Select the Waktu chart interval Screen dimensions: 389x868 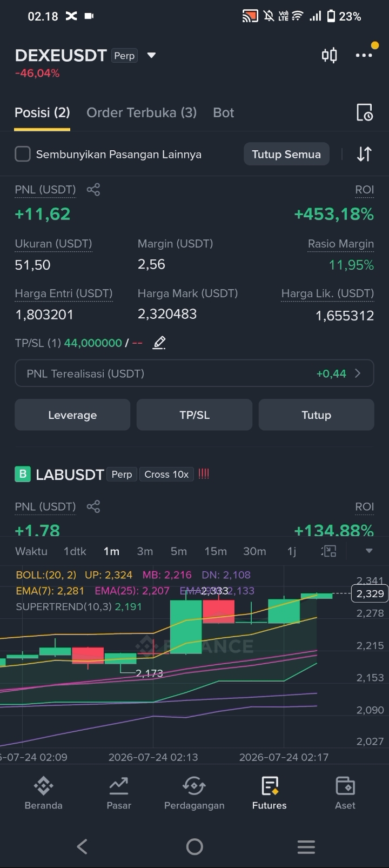tap(31, 551)
